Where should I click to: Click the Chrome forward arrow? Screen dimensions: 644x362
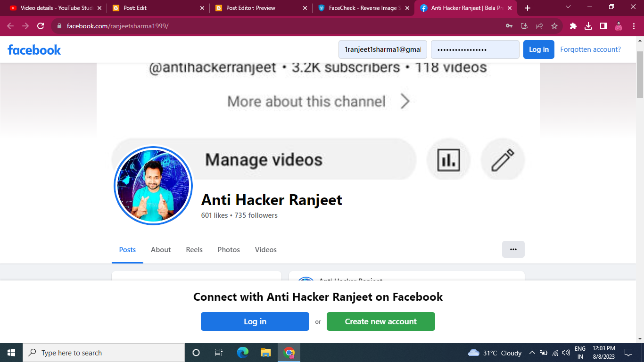[25, 26]
